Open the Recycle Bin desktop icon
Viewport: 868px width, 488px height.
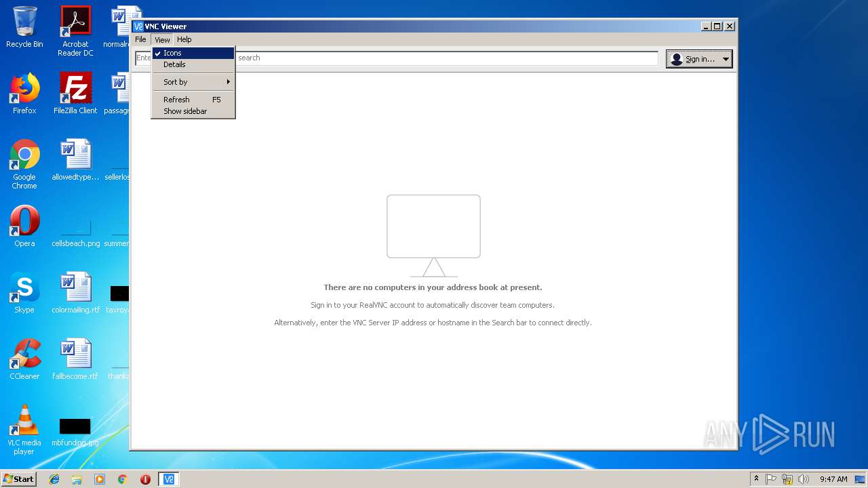tap(24, 27)
